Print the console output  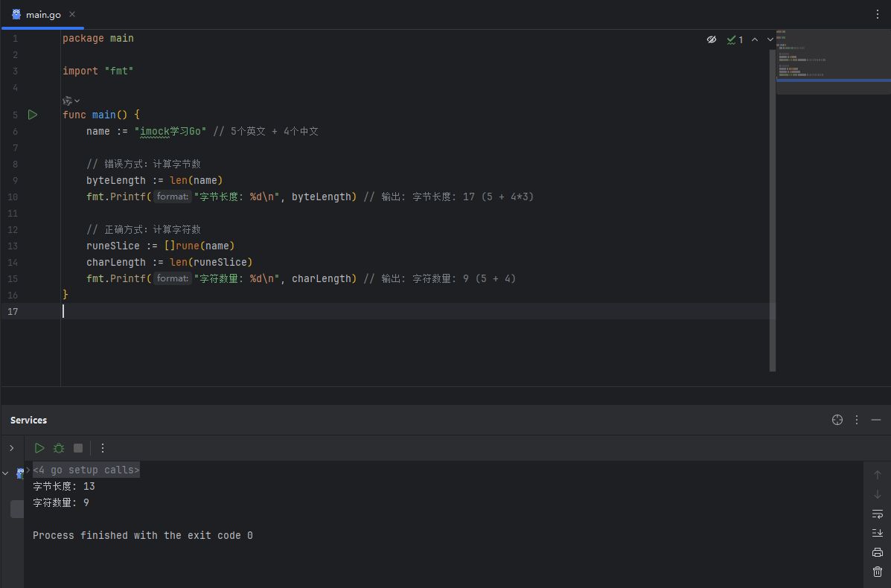point(878,552)
